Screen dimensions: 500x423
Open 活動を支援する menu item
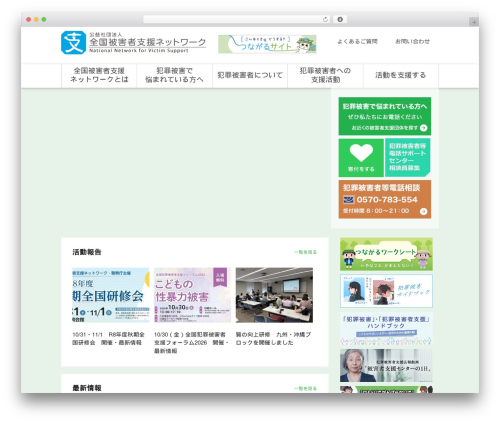(x=401, y=75)
